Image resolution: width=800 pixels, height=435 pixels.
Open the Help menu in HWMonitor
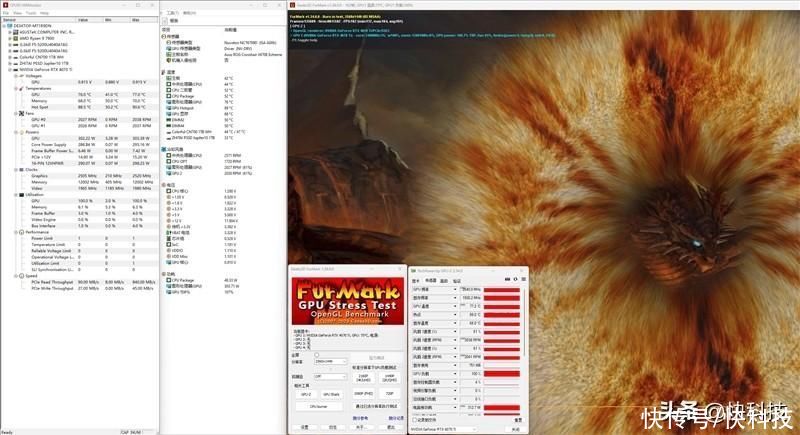(x=44, y=13)
